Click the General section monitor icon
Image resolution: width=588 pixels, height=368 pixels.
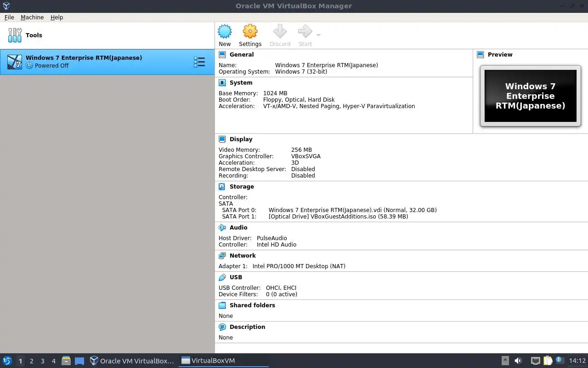tap(222, 54)
